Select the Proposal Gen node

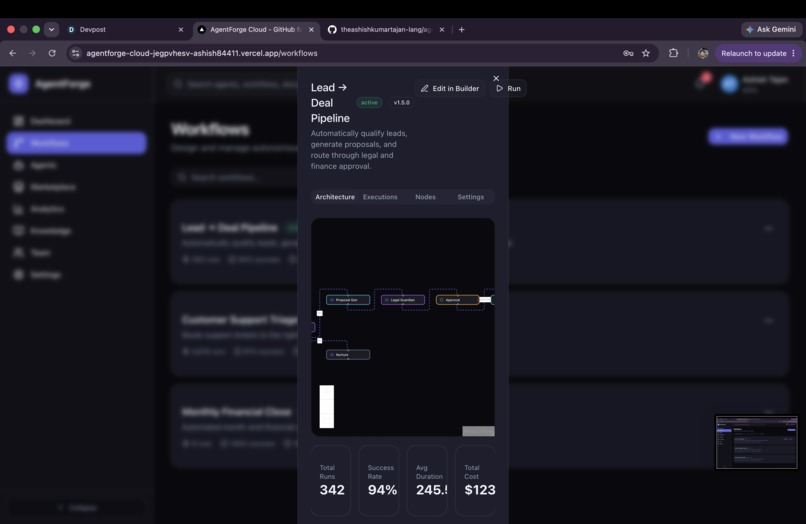coord(348,300)
